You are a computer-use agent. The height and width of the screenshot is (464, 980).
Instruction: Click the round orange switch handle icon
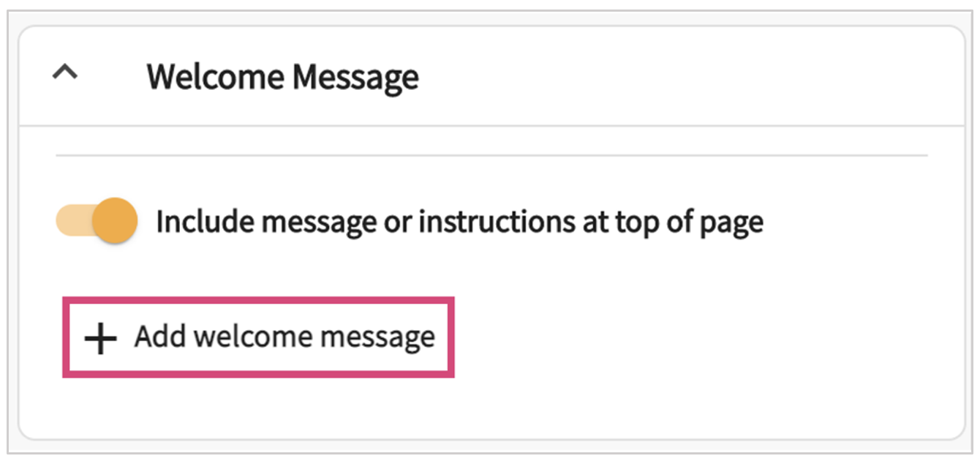click(x=115, y=221)
